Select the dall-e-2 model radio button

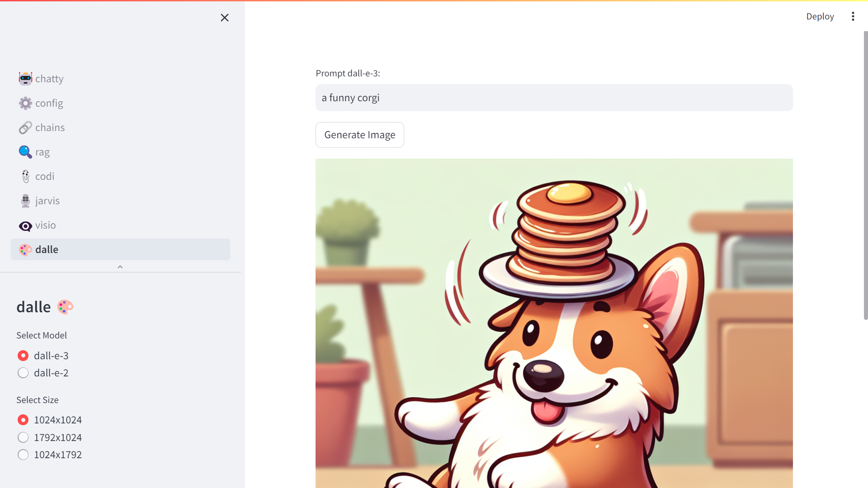point(23,373)
